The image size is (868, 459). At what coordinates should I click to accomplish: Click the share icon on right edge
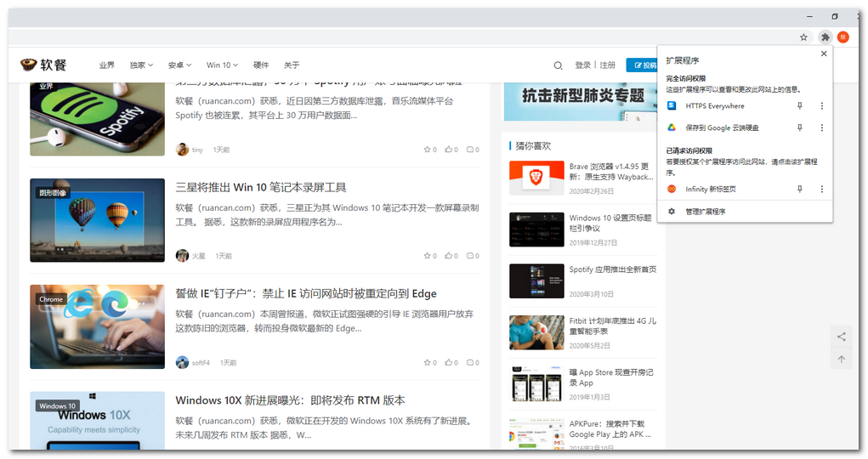coord(842,337)
